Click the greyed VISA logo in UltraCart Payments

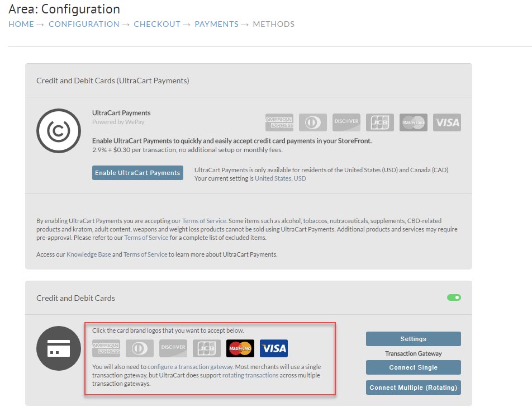(447, 122)
